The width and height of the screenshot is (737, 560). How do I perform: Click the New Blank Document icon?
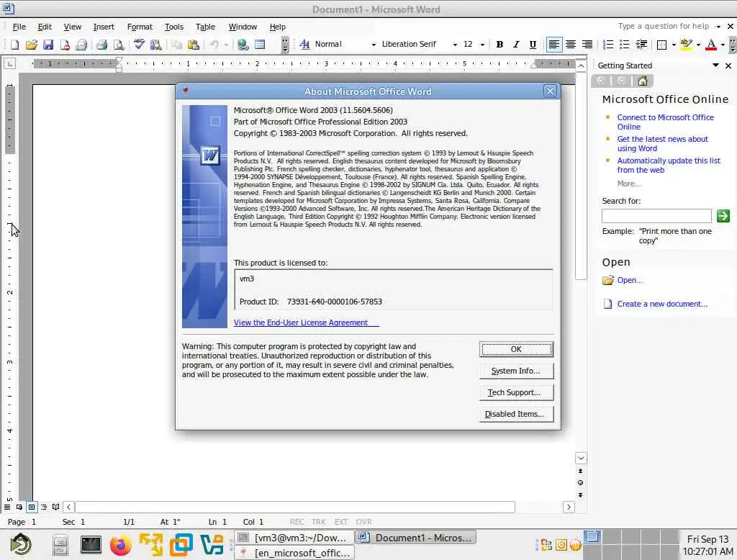(x=14, y=45)
